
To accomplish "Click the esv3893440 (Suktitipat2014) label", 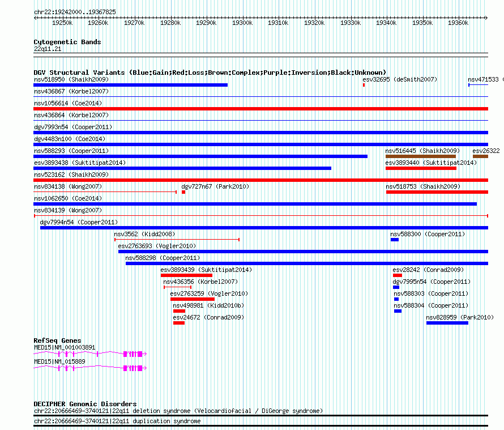I will 431,163.
